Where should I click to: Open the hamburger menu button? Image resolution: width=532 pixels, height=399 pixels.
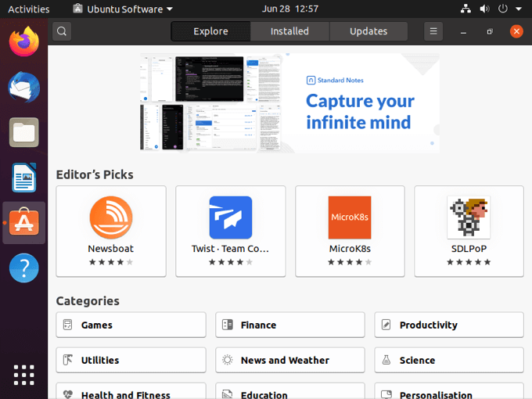433,31
